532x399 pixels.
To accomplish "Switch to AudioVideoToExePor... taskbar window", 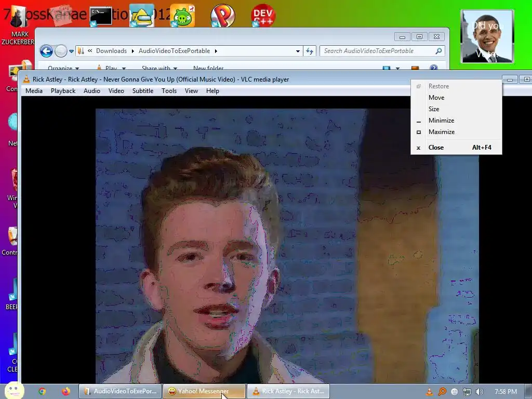I will (x=120, y=391).
